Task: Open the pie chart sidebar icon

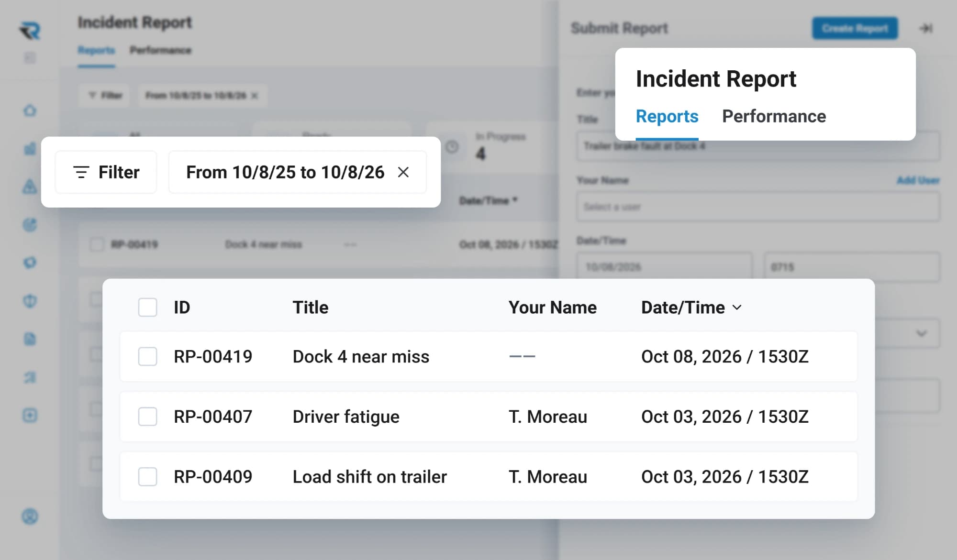Action: pos(30,225)
